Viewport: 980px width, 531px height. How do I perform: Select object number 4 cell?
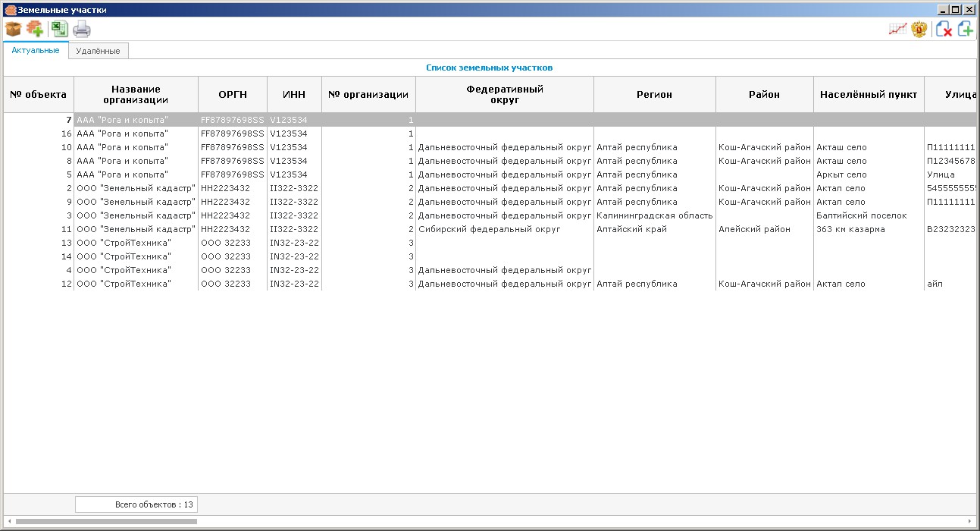[39, 270]
